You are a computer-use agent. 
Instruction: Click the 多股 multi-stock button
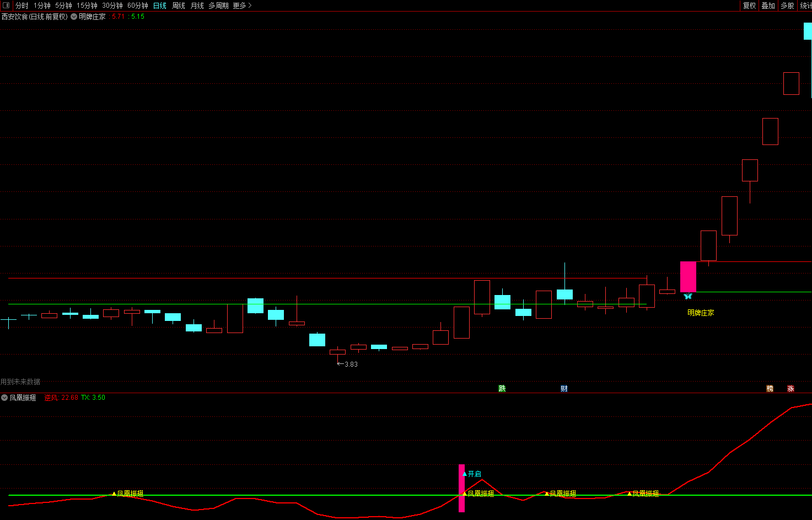click(787, 6)
